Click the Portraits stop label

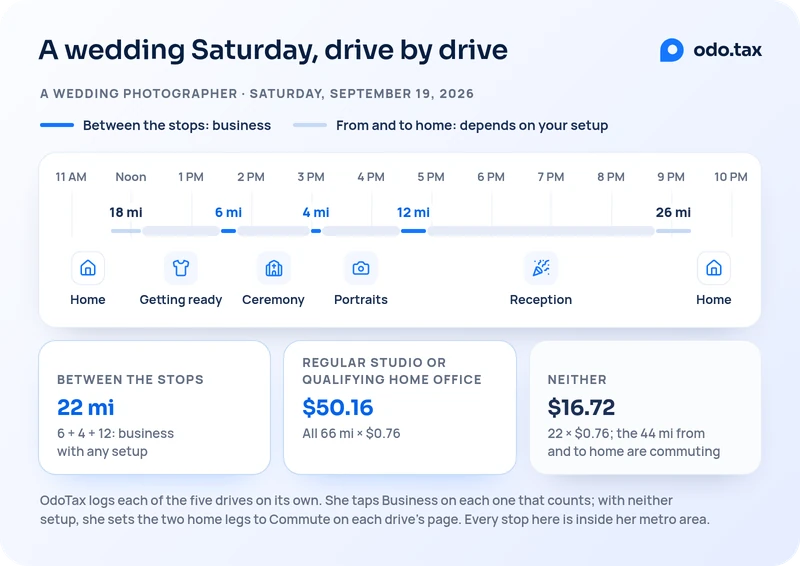361,300
